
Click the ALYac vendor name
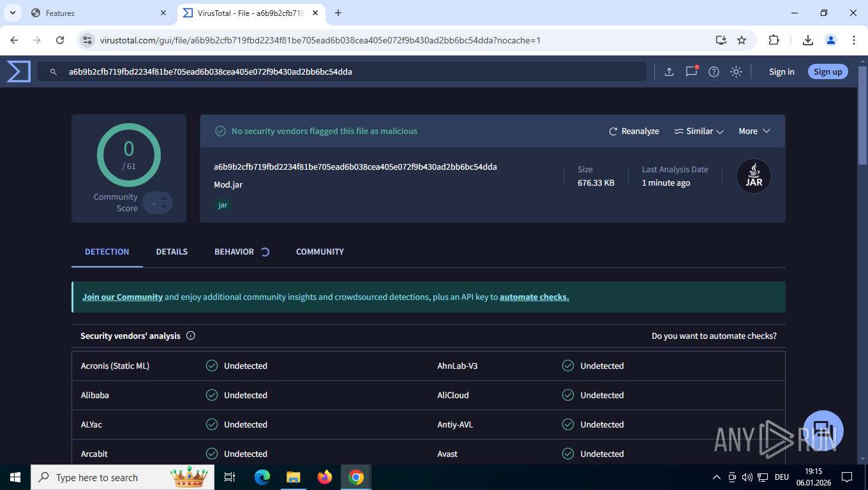point(91,424)
